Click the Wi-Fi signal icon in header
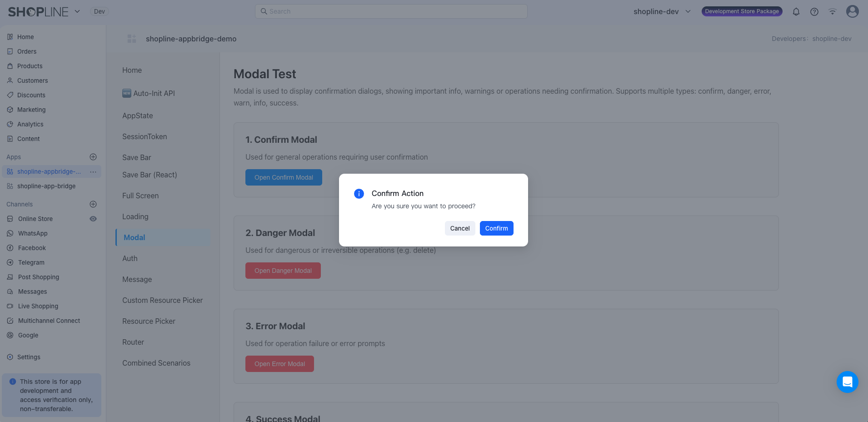The height and width of the screenshot is (422, 868). (x=833, y=12)
